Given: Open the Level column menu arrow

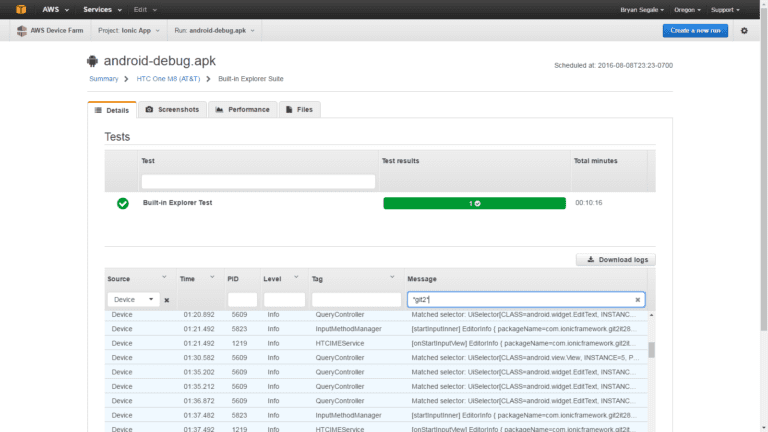Looking at the screenshot, I should [x=296, y=277].
